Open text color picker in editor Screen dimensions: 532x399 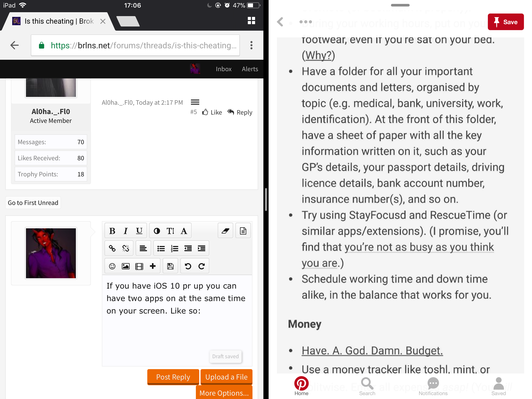[x=157, y=231]
